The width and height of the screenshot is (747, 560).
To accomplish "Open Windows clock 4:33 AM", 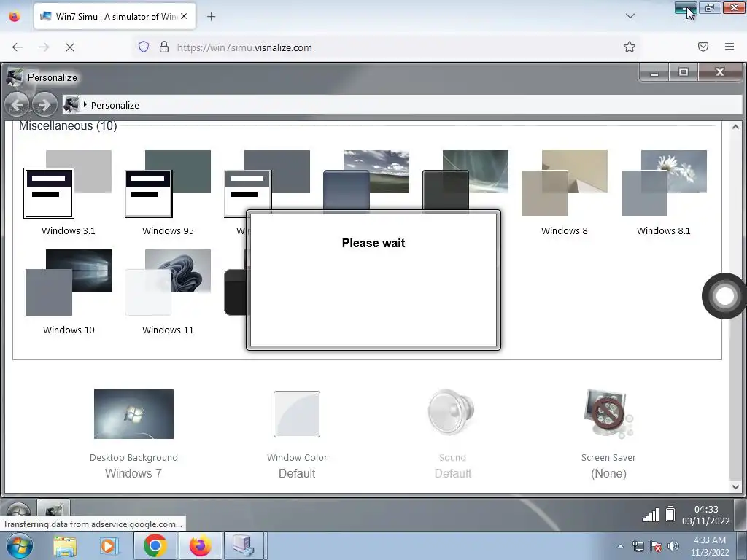I will tap(710, 545).
